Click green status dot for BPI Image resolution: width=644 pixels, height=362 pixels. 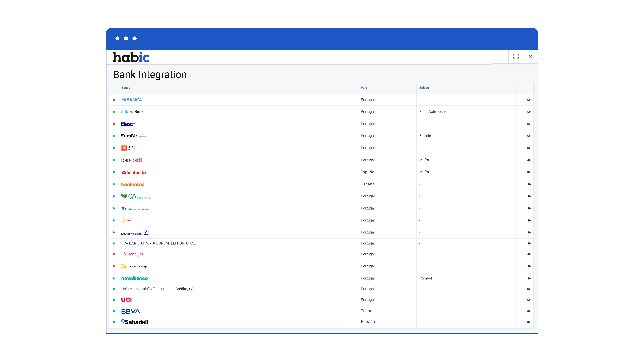coord(114,148)
